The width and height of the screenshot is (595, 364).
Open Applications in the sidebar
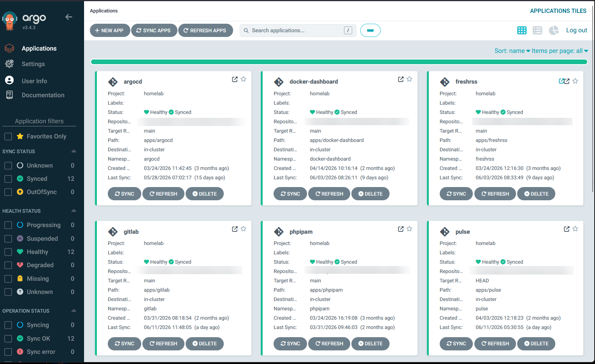pyautogui.click(x=39, y=48)
